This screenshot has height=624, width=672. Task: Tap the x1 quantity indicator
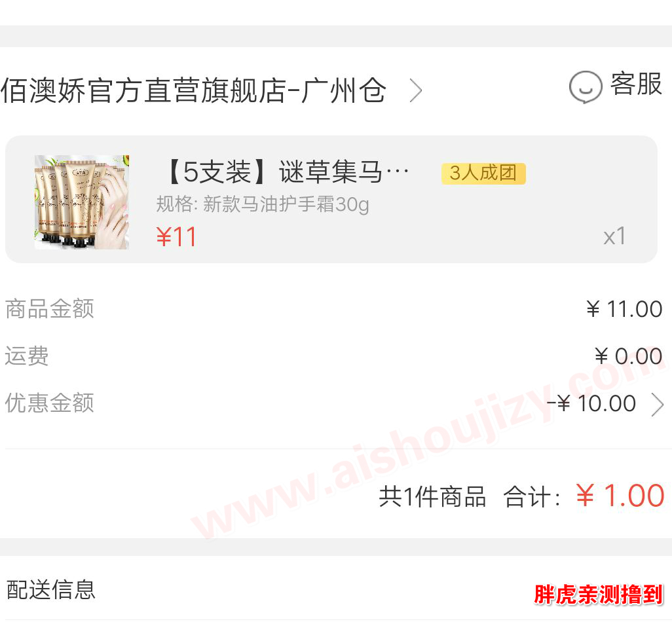pos(614,236)
